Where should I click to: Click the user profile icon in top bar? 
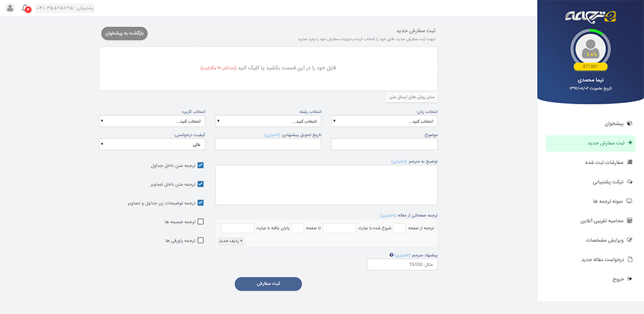pos(10,8)
